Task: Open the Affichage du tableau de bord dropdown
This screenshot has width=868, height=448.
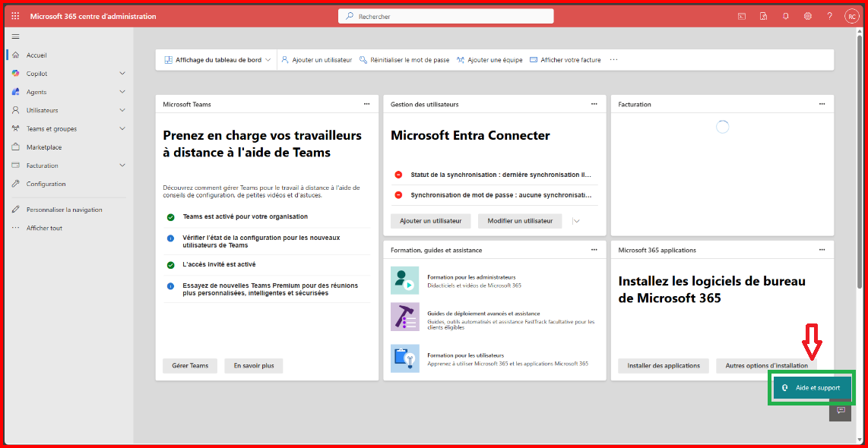Action: [x=217, y=60]
